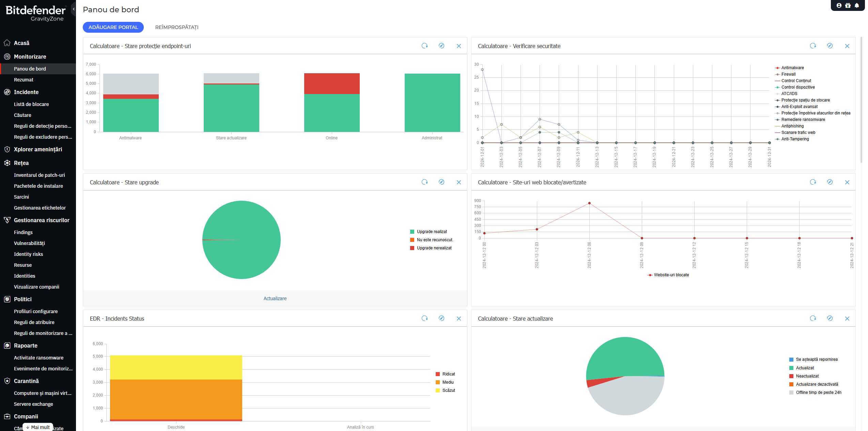
Task: Remove Stare protecție endpoint-uri portlet
Action: tap(459, 46)
